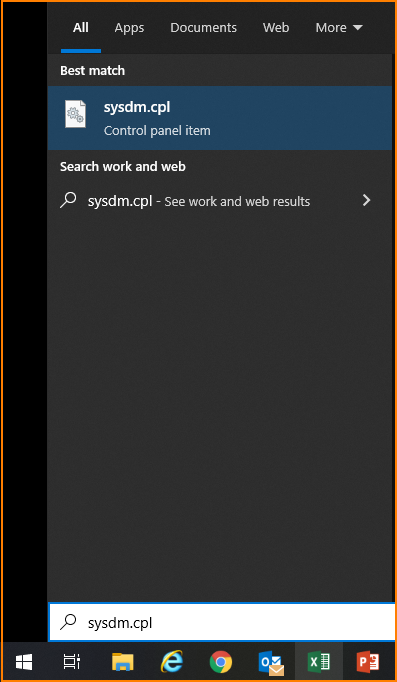Launch File Explorer from the taskbar

123,662
